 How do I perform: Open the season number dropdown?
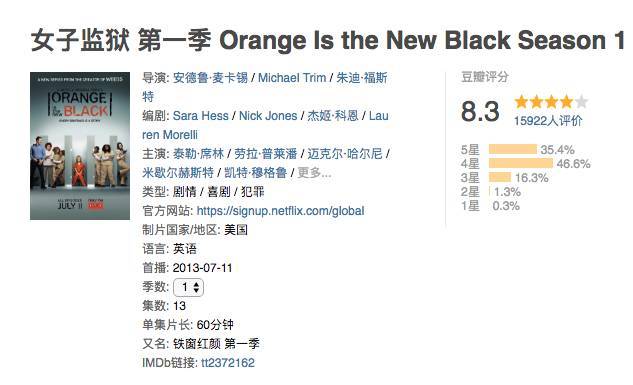pyautogui.click(x=189, y=287)
